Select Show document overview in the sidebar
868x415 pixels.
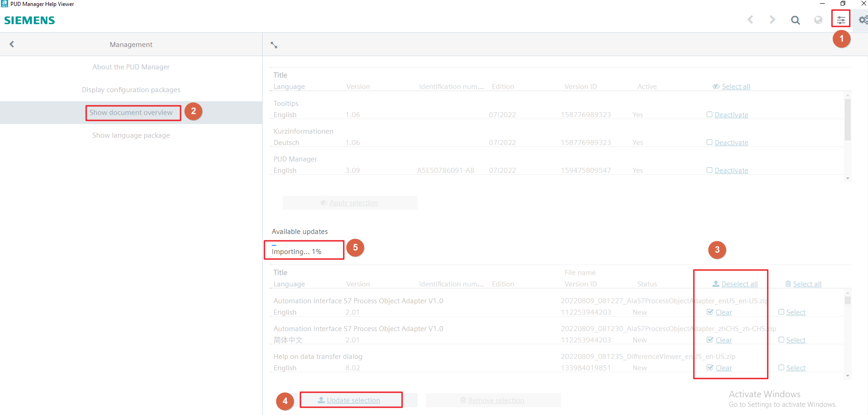pyautogui.click(x=131, y=113)
